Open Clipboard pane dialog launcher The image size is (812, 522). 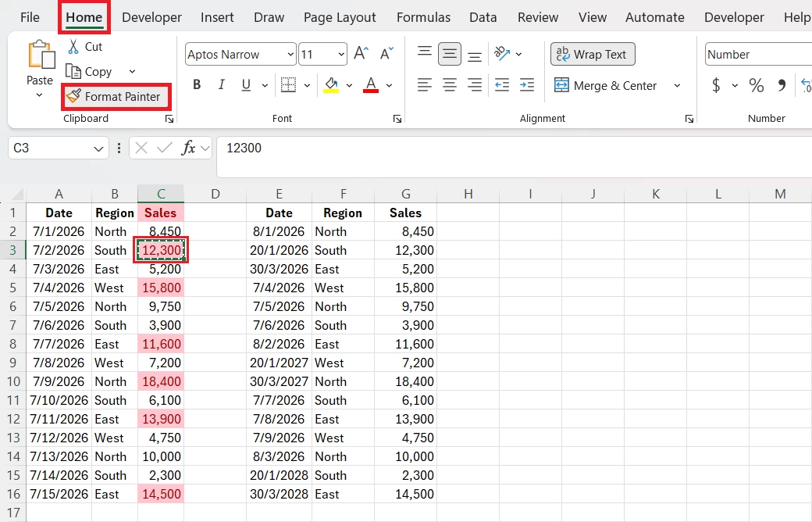[169, 119]
